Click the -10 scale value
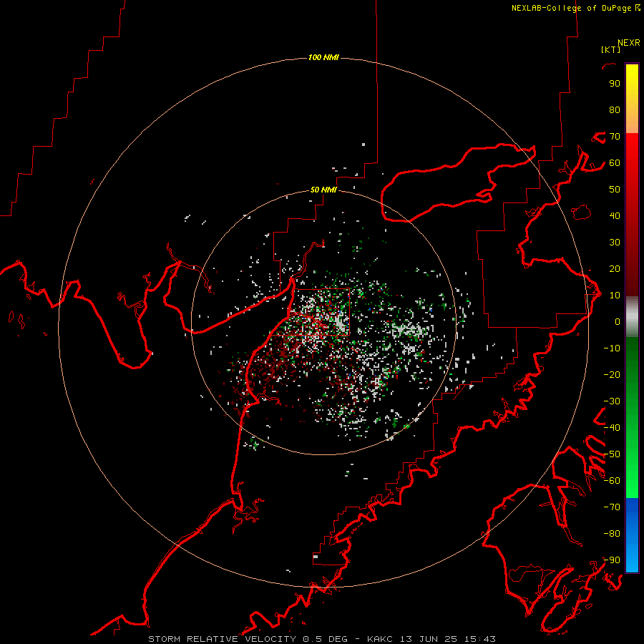The image size is (644, 644). (612, 348)
